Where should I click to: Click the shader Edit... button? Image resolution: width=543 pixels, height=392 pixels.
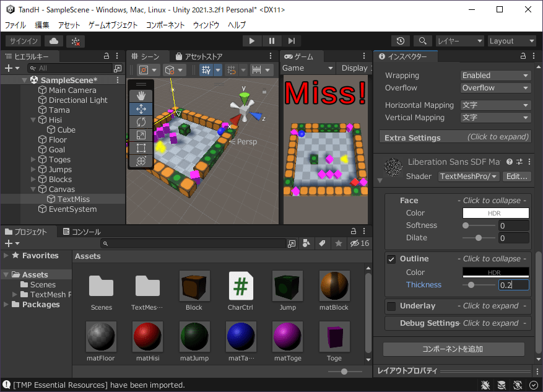tap(516, 176)
